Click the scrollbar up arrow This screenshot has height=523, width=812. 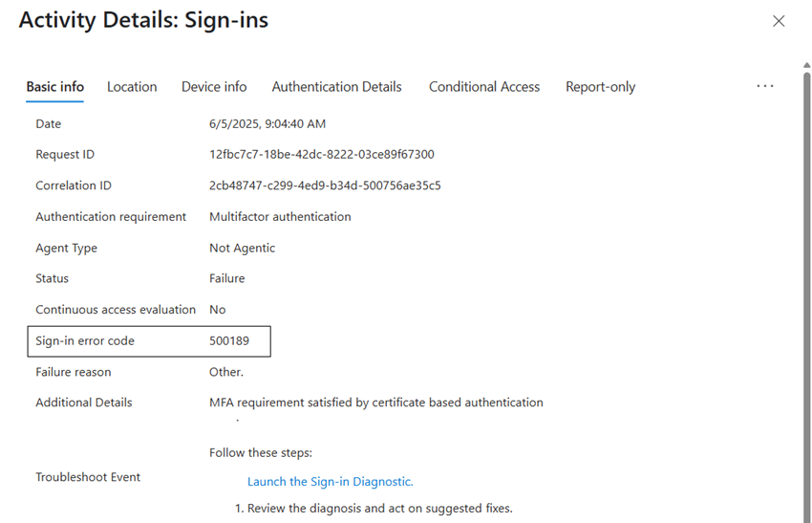[807, 65]
